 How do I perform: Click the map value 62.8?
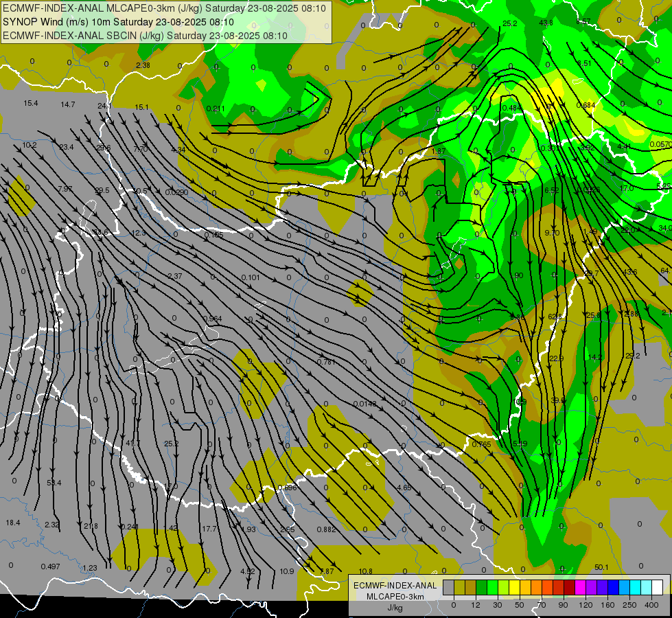[555, 317]
